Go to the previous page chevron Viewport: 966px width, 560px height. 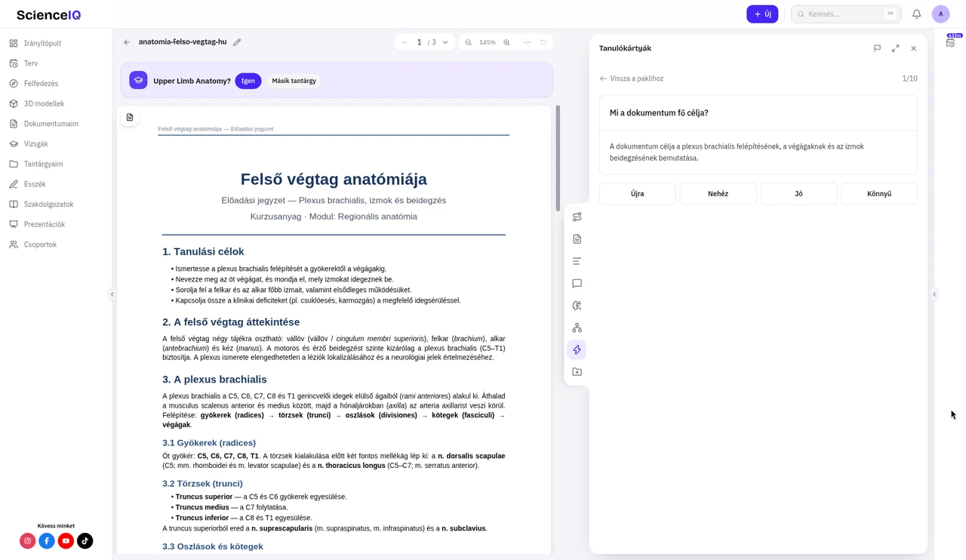tap(404, 42)
